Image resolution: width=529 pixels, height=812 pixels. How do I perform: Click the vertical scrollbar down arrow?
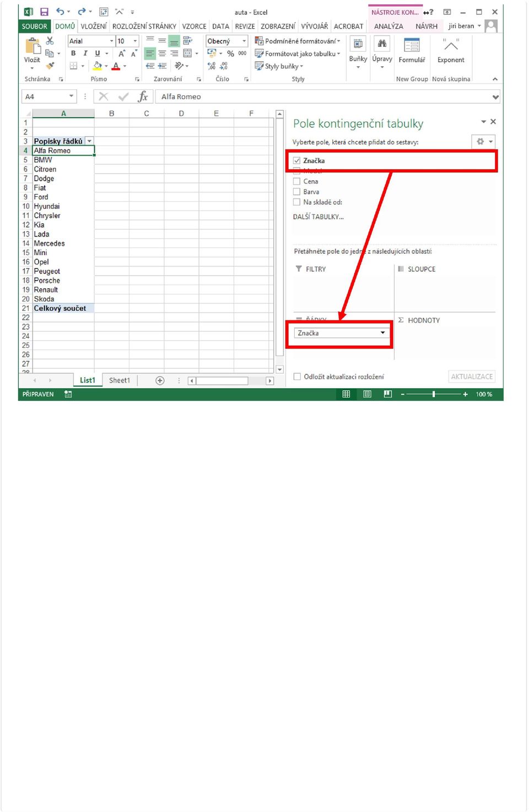[x=279, y=369]
